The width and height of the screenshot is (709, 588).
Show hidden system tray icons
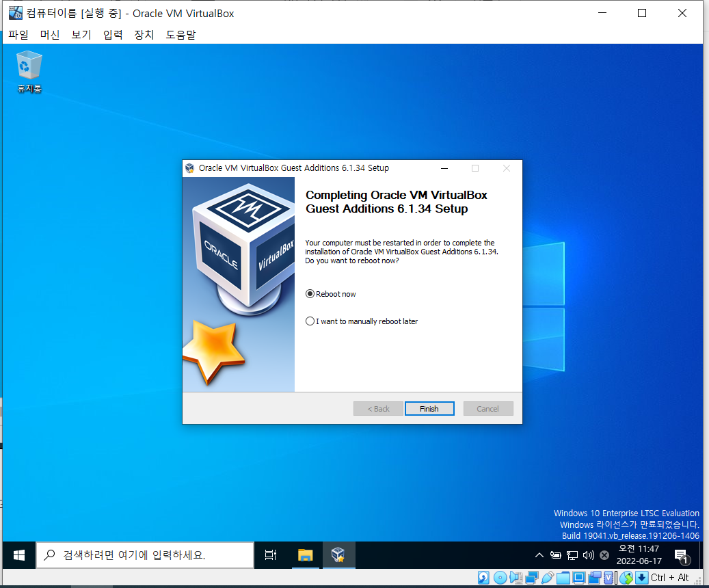pos(539,555)
